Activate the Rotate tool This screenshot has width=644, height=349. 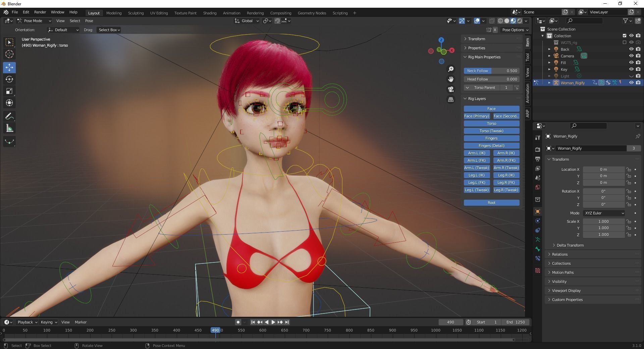9,79
